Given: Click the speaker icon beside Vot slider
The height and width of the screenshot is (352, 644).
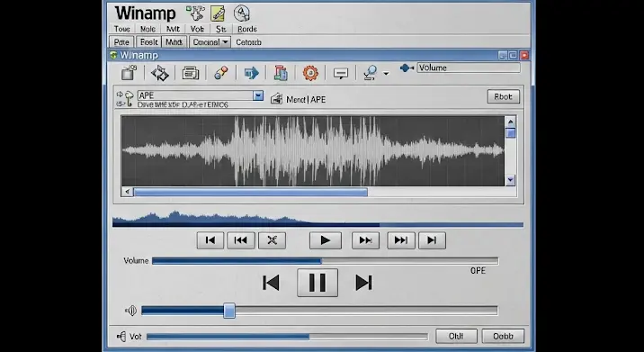Looking at the screenshot, I should pyautogui.click(x=121, y=337).
